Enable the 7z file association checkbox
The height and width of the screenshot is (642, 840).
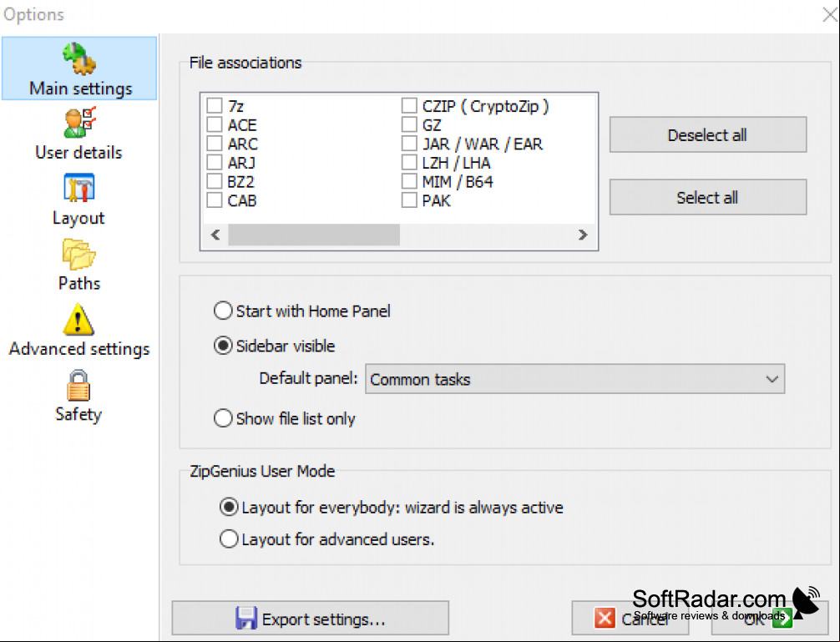coord(215,105)
